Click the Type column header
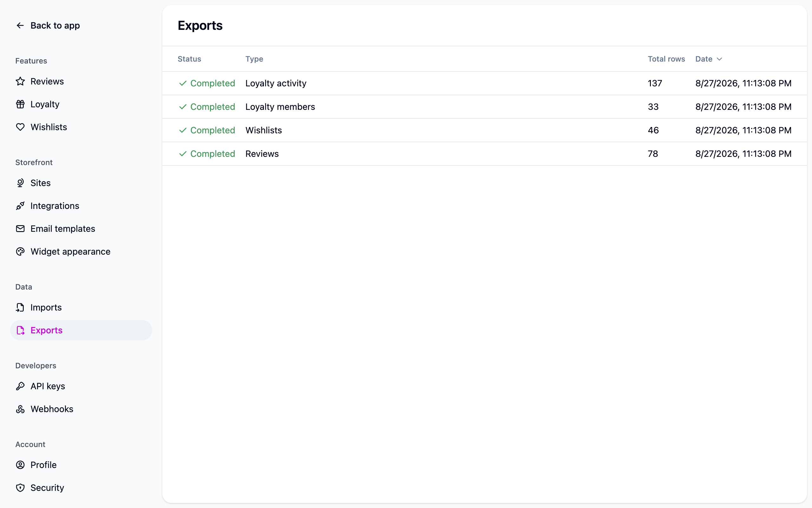The width and height of the screenshot is (812, 508). coord(254,59)
